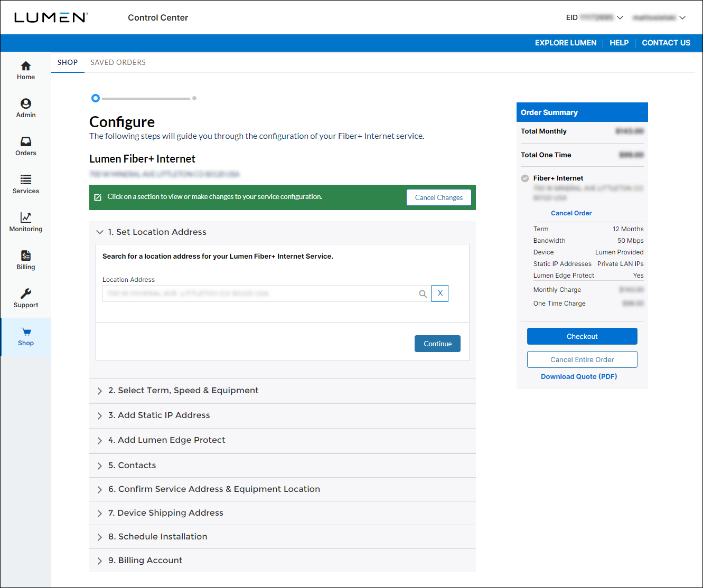Open Monitoring from the sidebar
The image size is (703, 588).
[x=26, y=223]
